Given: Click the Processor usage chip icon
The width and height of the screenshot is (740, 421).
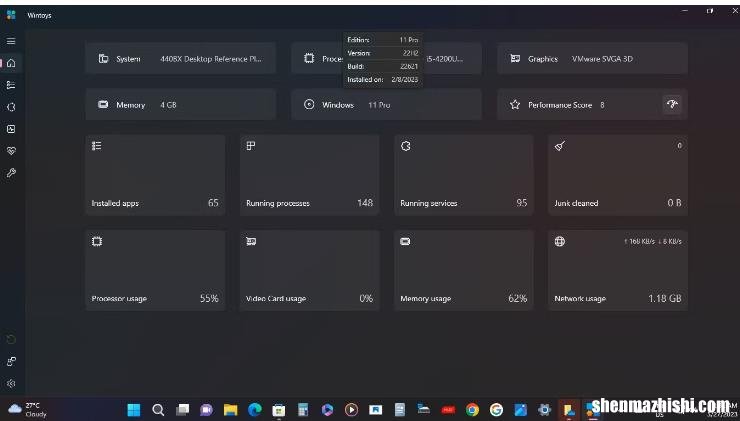Looking at the screenshot, I should pos(97,241).
